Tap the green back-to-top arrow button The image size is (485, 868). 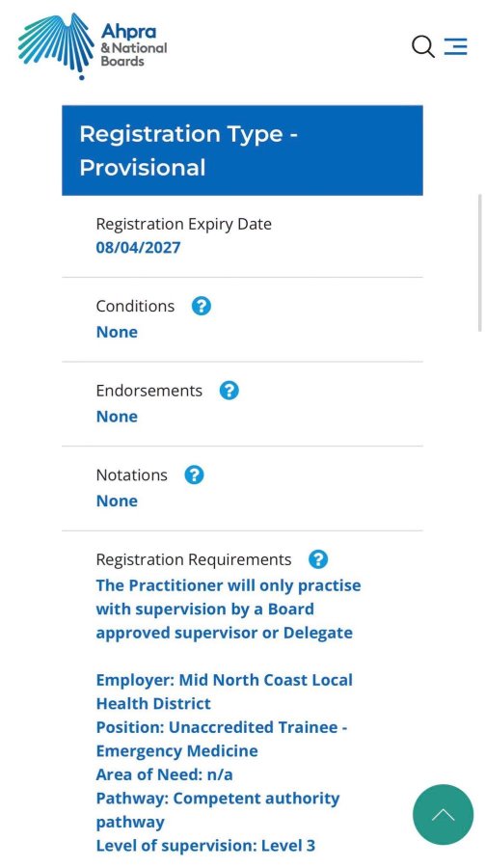coord(443,814)
